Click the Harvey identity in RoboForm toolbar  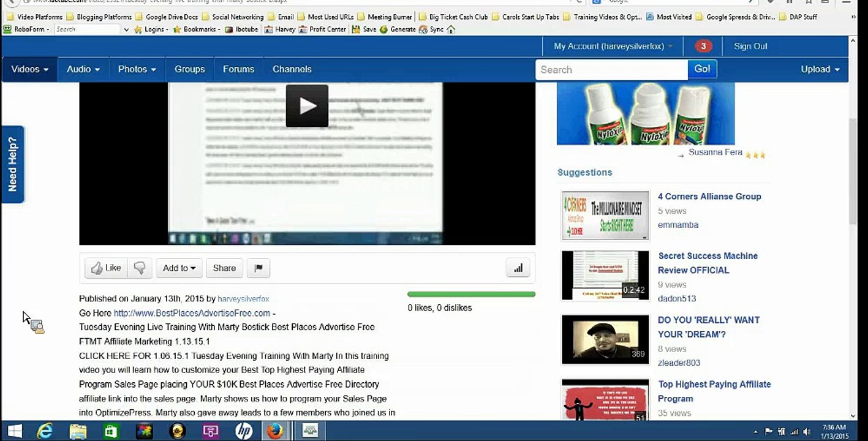[280, 29]
